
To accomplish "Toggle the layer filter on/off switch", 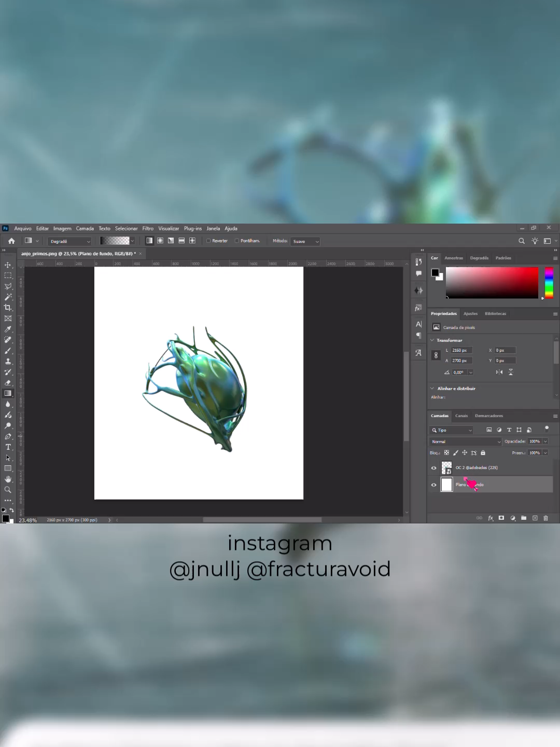I will click(x=547, y=428).
